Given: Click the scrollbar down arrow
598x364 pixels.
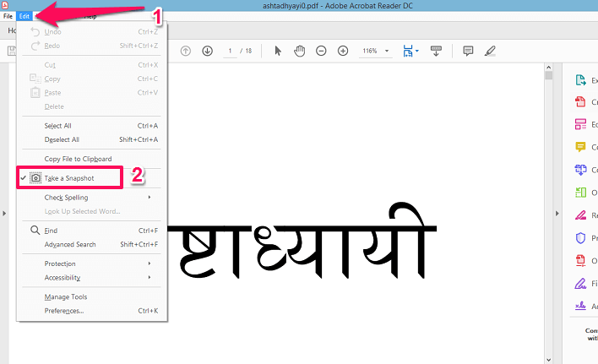Looking at the screenshot, I should tap(549, 360).
